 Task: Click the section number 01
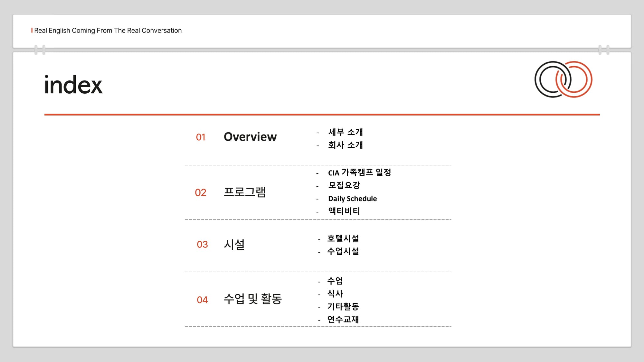tap(200, 137)
